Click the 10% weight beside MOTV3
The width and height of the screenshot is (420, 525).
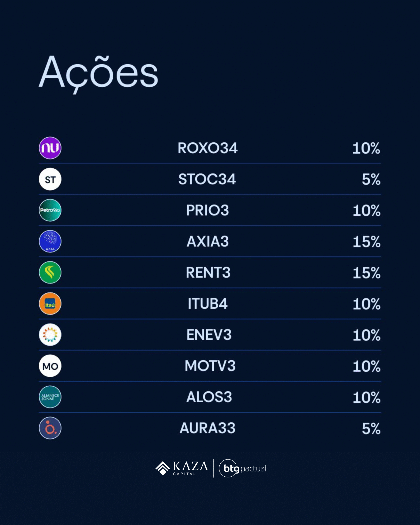366,366
